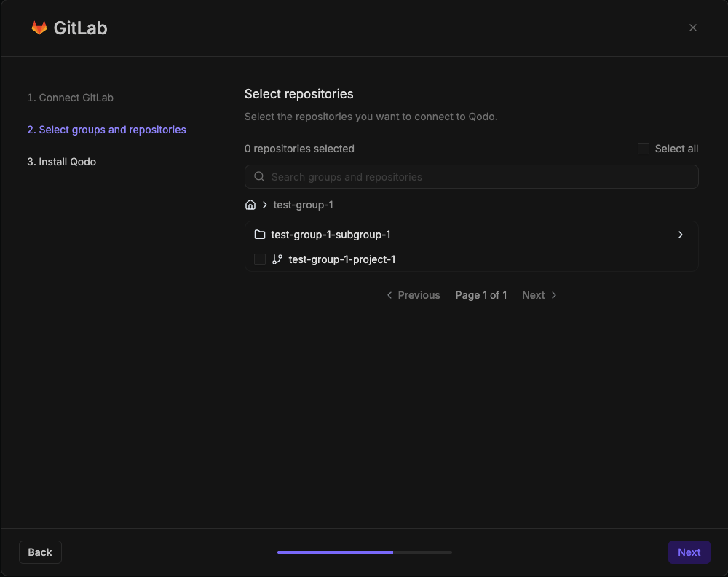Click the 0 repositories selected label
This screenshot has height=577, width=728.
299,149
